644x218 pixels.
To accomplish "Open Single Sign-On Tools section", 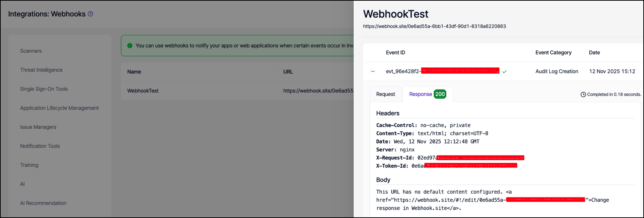I will [x=44, y=89].
